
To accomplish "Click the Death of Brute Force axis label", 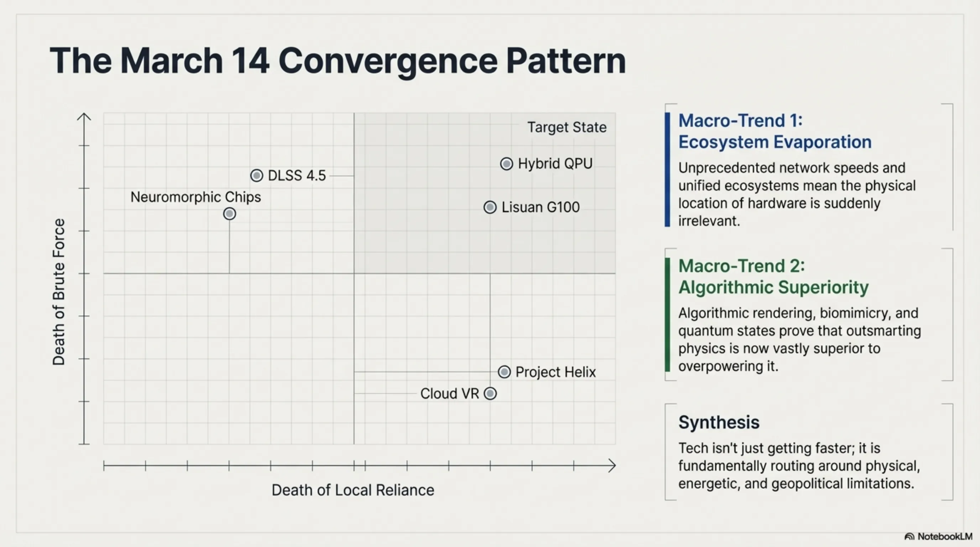I will click(59, 292).
